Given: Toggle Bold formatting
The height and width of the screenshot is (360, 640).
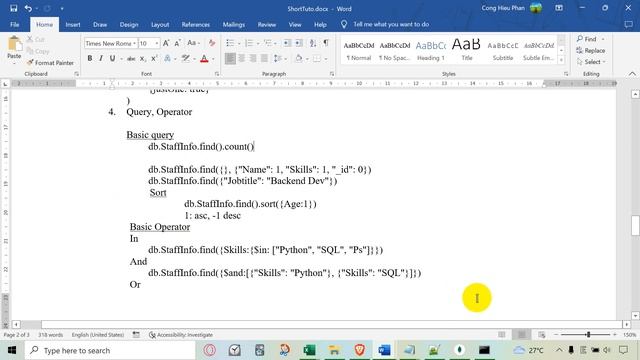Looking at the screenshot, I should pyautogui.click(x=90, y=59).
